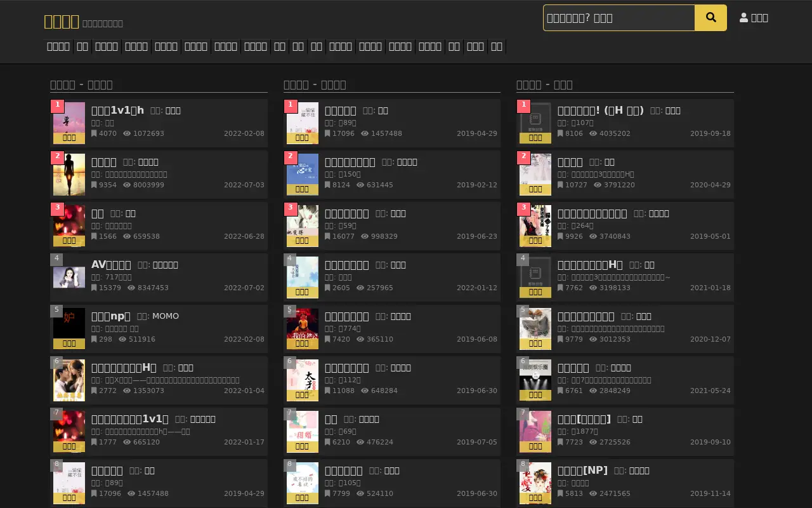Click bookmark icon beside count 4070
This screenshot has height=508, width=812.
[x=94, y=134]
